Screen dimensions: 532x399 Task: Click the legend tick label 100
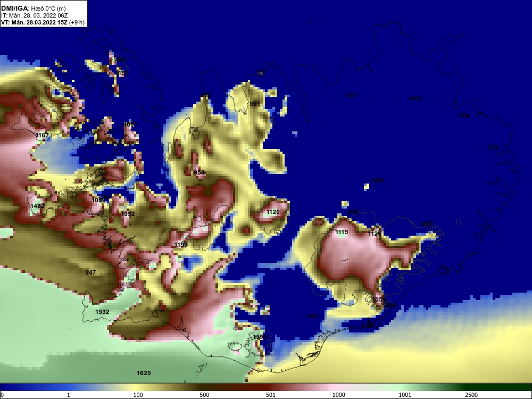pos(138,395)
